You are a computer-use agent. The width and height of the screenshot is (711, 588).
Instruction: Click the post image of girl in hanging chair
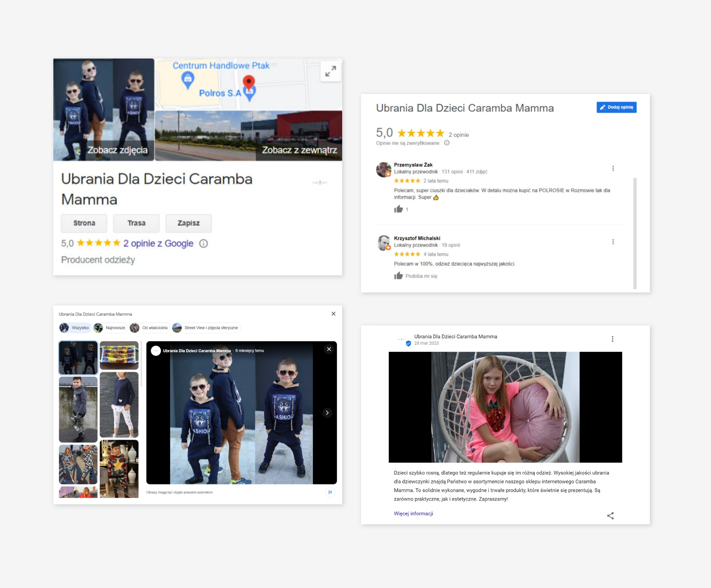tap(505, 407)
